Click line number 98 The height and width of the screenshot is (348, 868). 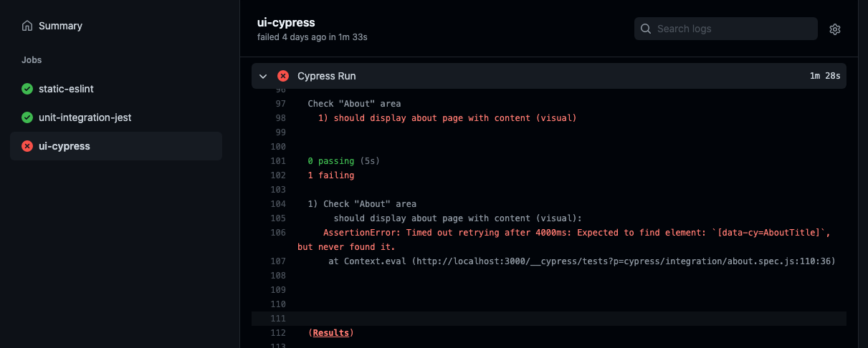coord(280,118)
